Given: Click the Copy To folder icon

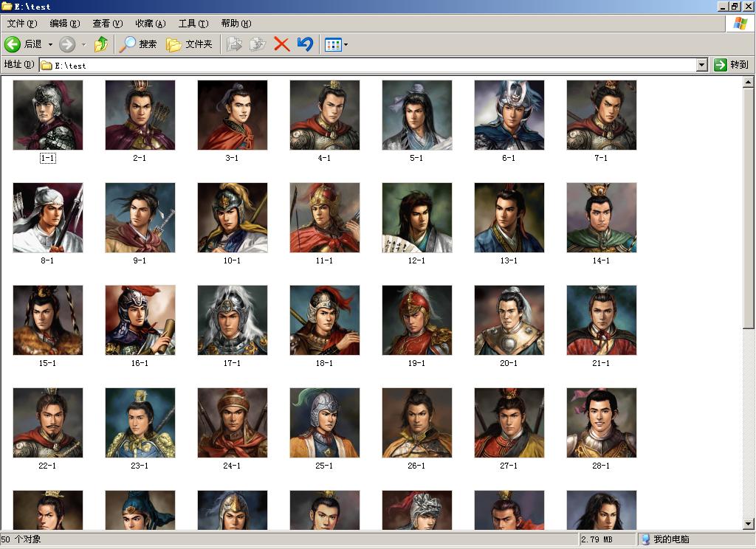Looking at the screenshot, I should pos(258,44).
